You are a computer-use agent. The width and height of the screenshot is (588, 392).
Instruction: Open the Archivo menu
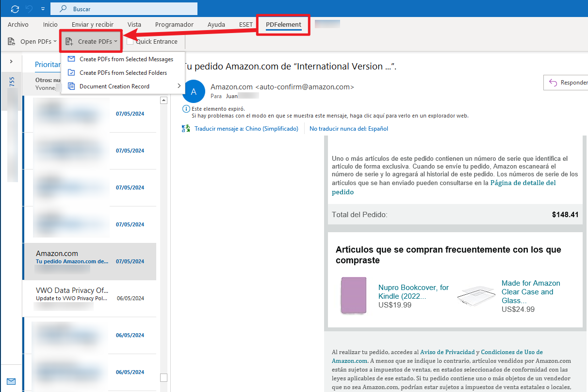coord(18,24)
